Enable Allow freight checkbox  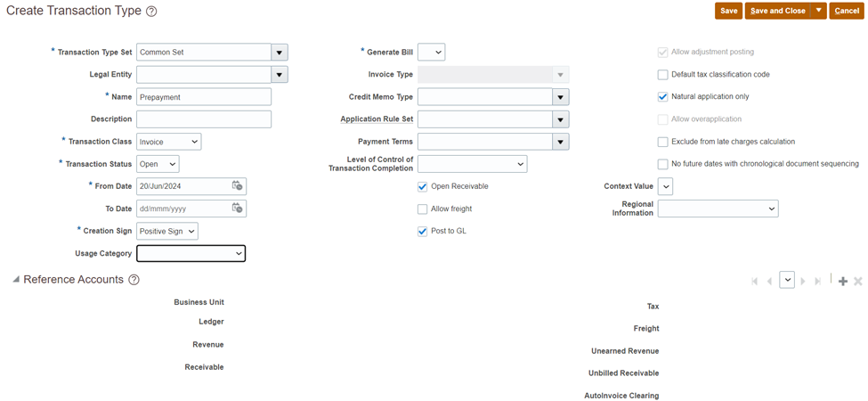[x=422, y=209]
